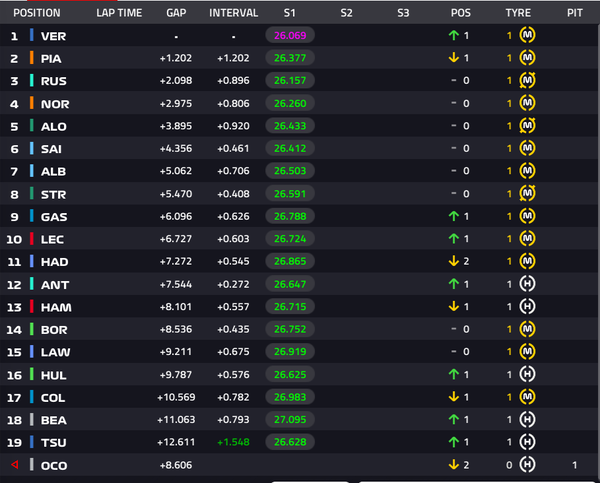
Task: Click the red triangle beside OCO
Action: pyautogui.click(x=15, y=465)
